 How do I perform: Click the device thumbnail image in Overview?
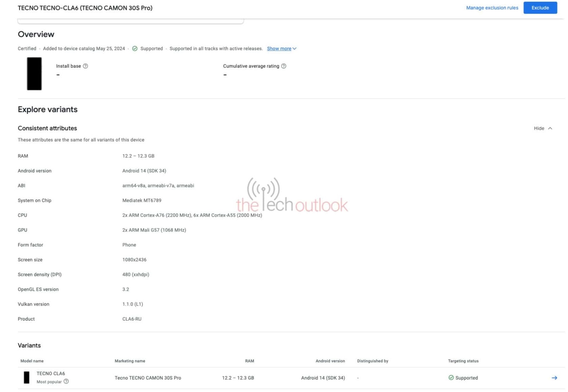pos(34,73)
